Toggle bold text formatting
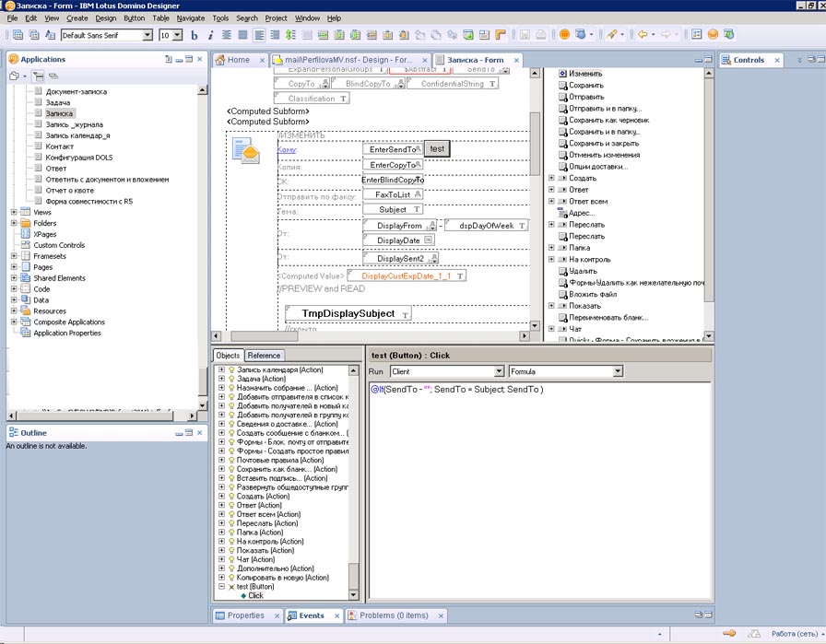Image resolution: width=826 pixels, height=644 pixels. (195, 35)
